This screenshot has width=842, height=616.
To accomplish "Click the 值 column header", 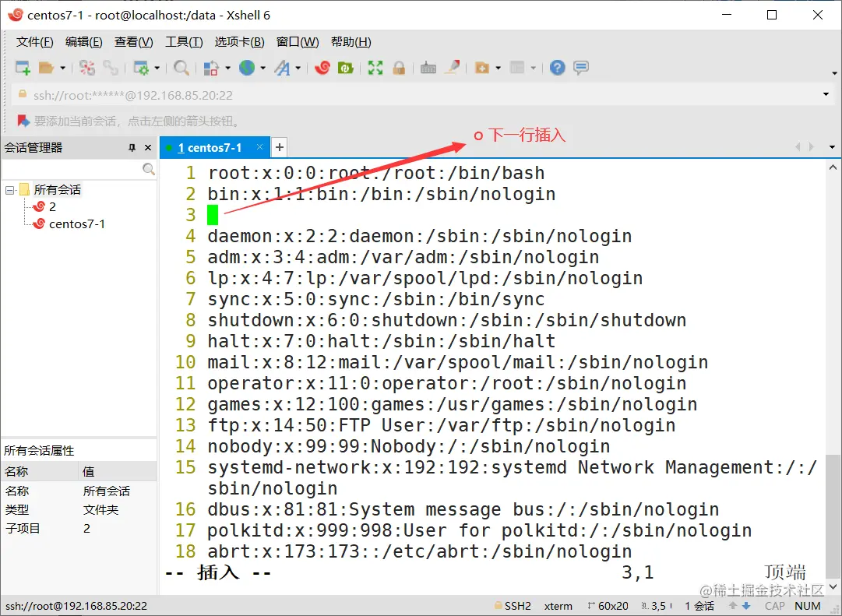I will point(118,471).
